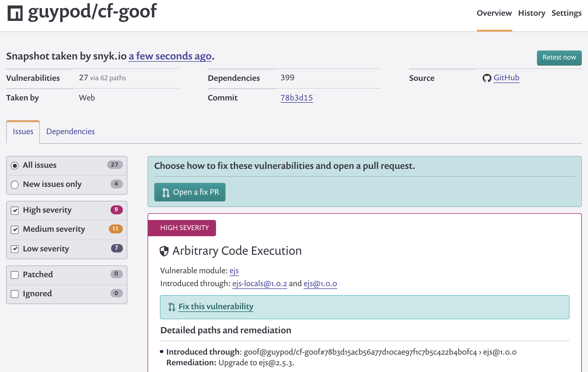
Task: Click the Medium severity count badge
Action: [116, 229]
